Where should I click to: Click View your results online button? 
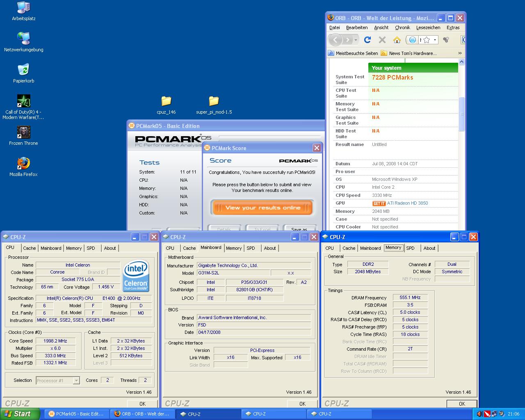(x=262, y=208)
